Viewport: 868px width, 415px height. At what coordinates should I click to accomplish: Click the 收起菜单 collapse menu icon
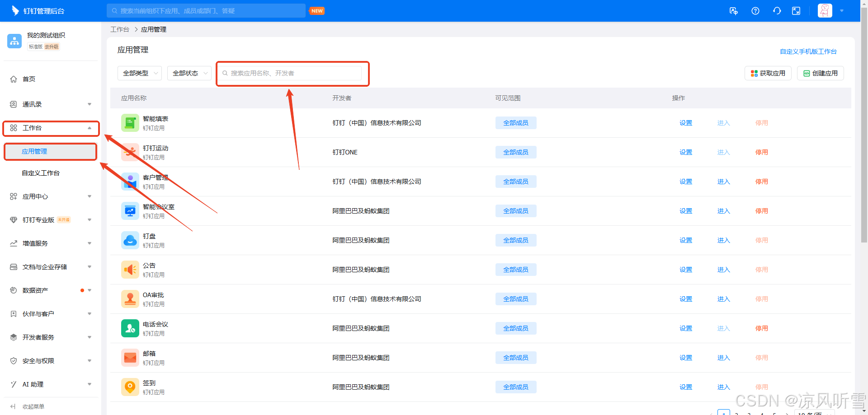click(x=13, y=406)
